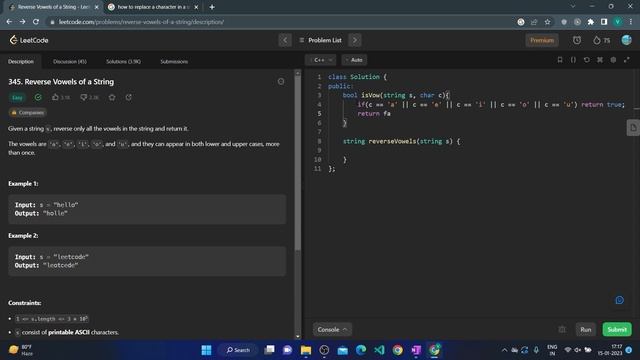Click the Premium button
640x360 pixels.
coord(542,40)
